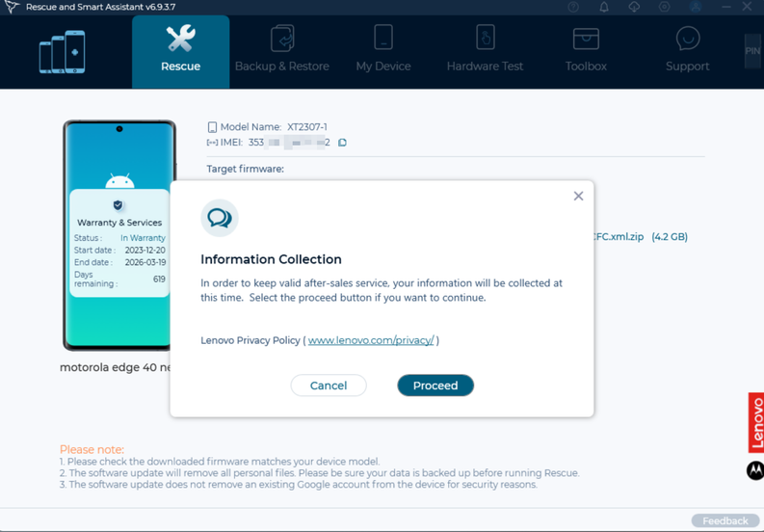The image size is (764, 532).
Task: Open the My Device section
Action: click(x=383, y=51)
